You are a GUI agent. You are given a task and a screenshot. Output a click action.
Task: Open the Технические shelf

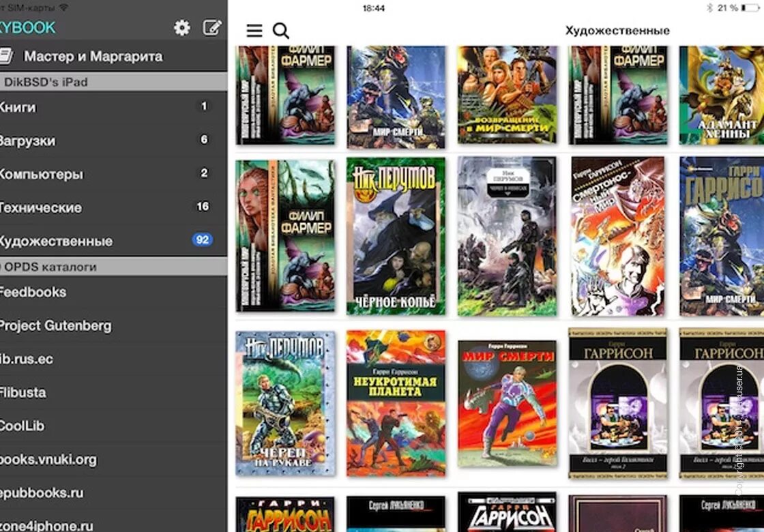113,207
